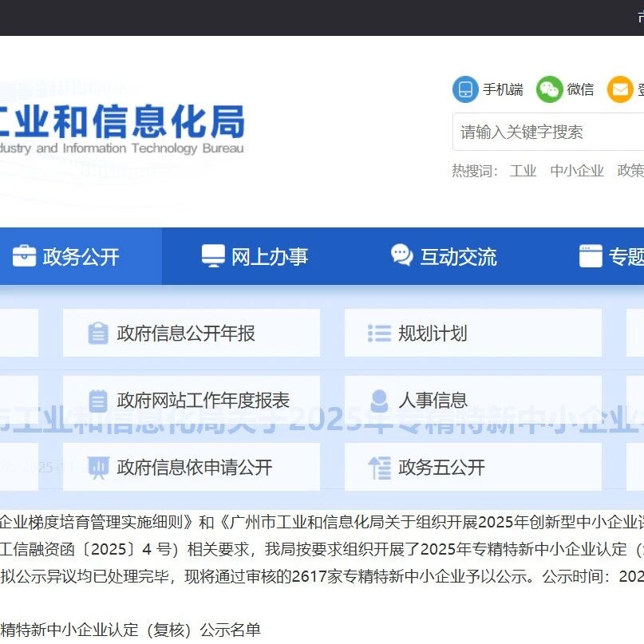Click the presentation board icon beside 政府信息依申请公开
Image resolution: width=644 pixels, height=644 pixels.
pyautogui.click(x=98, y=468)
